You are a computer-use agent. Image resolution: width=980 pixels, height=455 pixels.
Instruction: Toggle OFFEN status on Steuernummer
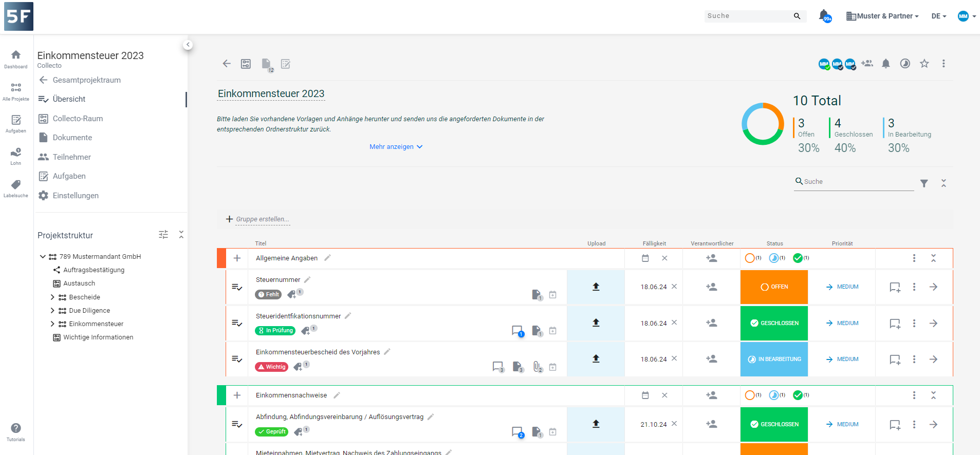point(774,287)
